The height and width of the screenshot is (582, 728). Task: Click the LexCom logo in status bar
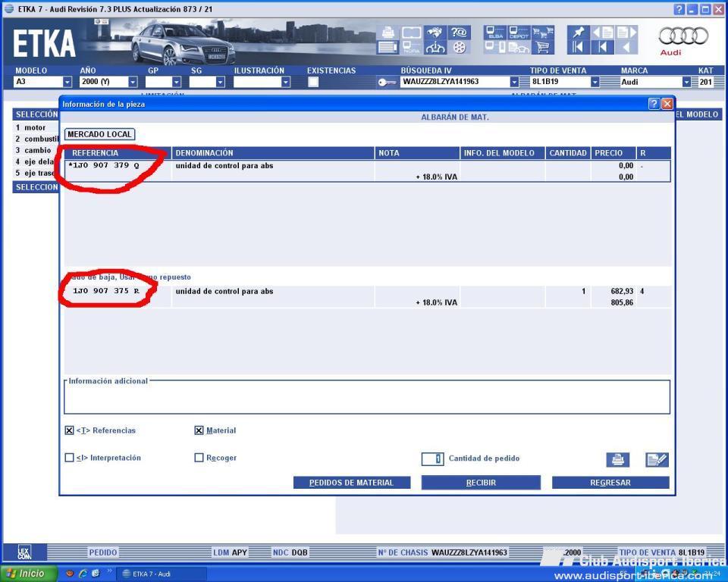tap(24, 552)
